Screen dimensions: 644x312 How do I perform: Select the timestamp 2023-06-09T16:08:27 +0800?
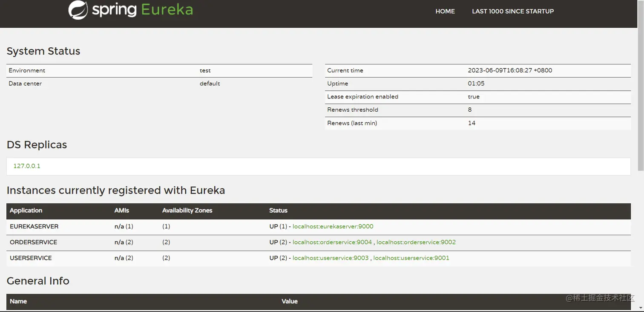pos(510,70)
